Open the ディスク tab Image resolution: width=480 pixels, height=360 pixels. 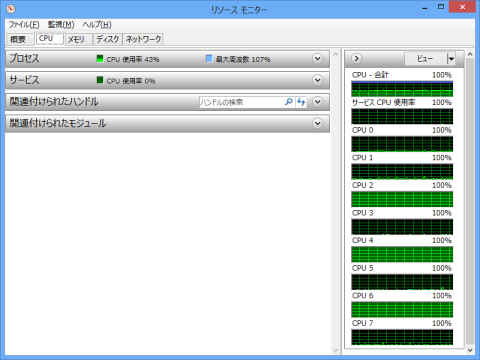click(108, 39)
